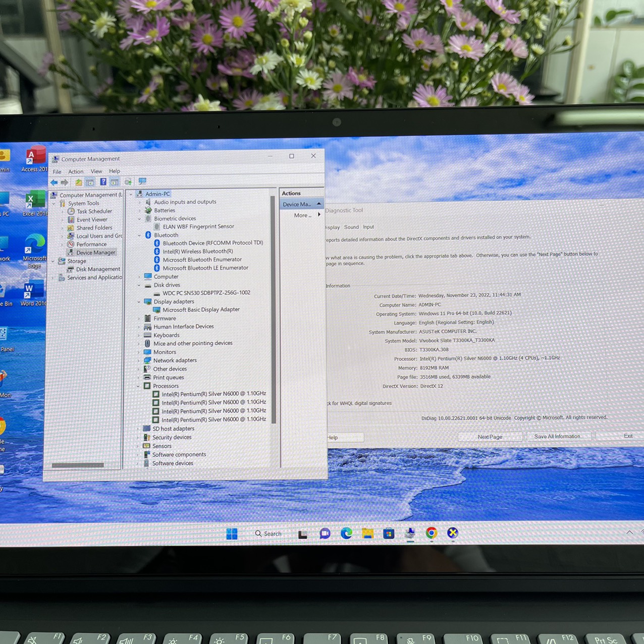644x644 pixels.
Task: Select Mice and other pointing devices
Action: (x=193, y=343)
